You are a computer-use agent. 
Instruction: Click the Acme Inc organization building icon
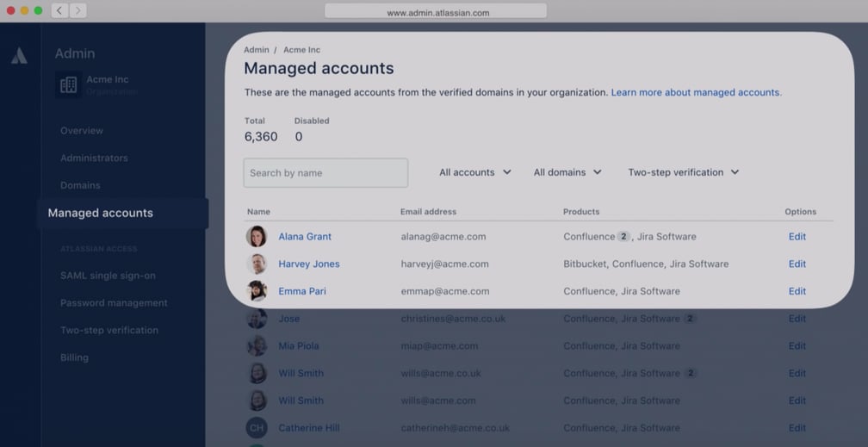coord(69,84)
